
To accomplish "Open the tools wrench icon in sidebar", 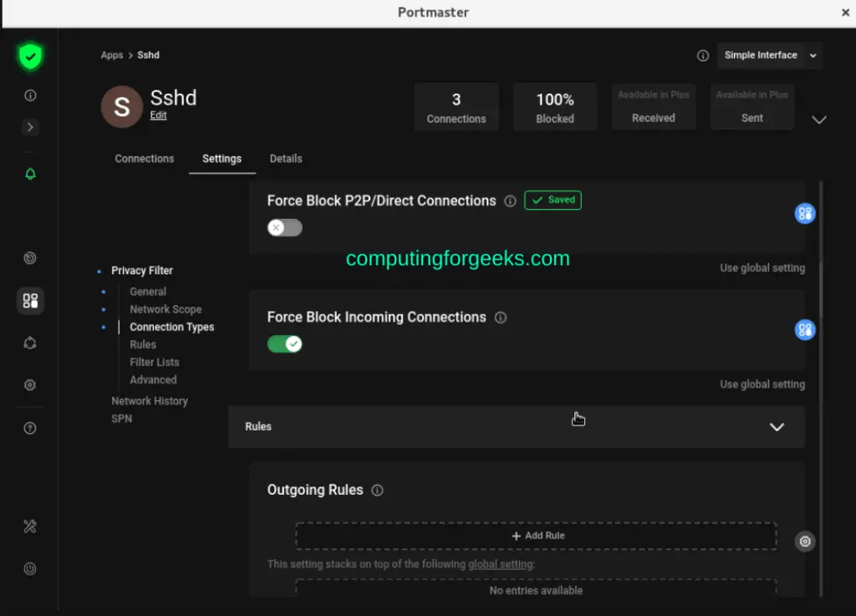I will pos(30,527).
